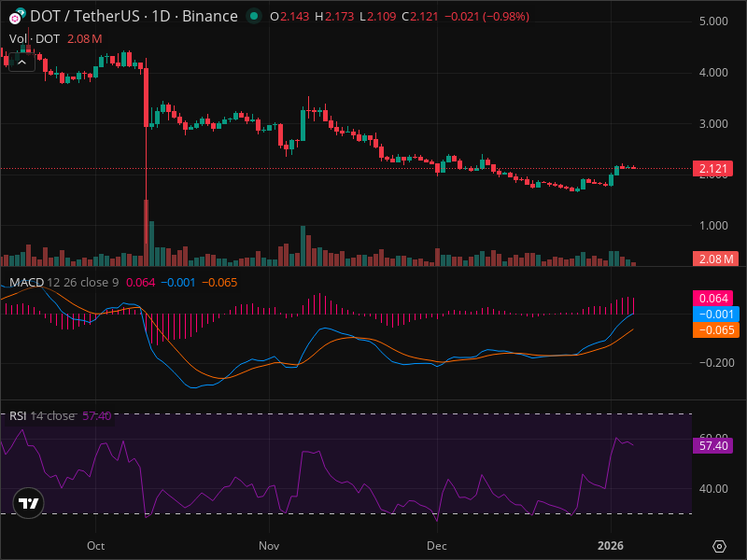The width and height of the screenshot is (747, 560).
Task: Click the orange −0.065 signal value tag
Action: click(716, 330)
